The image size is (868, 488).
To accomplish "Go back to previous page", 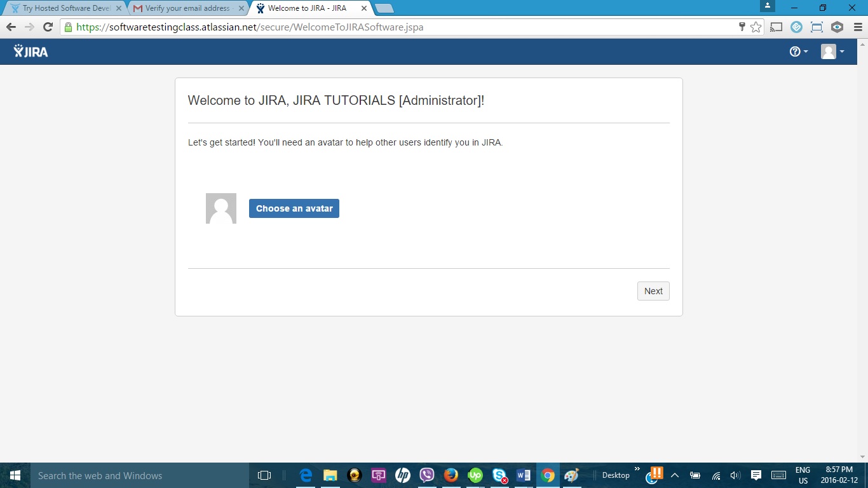I will pos(11,27).
